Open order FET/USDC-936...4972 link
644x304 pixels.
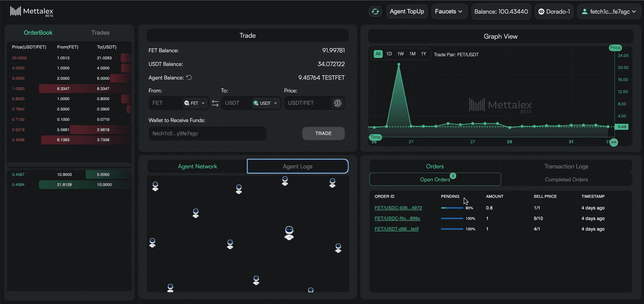point(398,208)
